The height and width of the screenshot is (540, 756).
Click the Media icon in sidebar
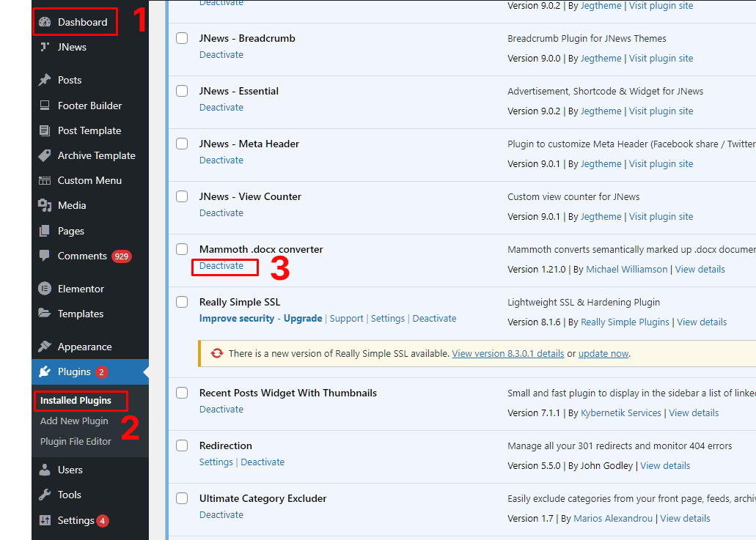45,205
